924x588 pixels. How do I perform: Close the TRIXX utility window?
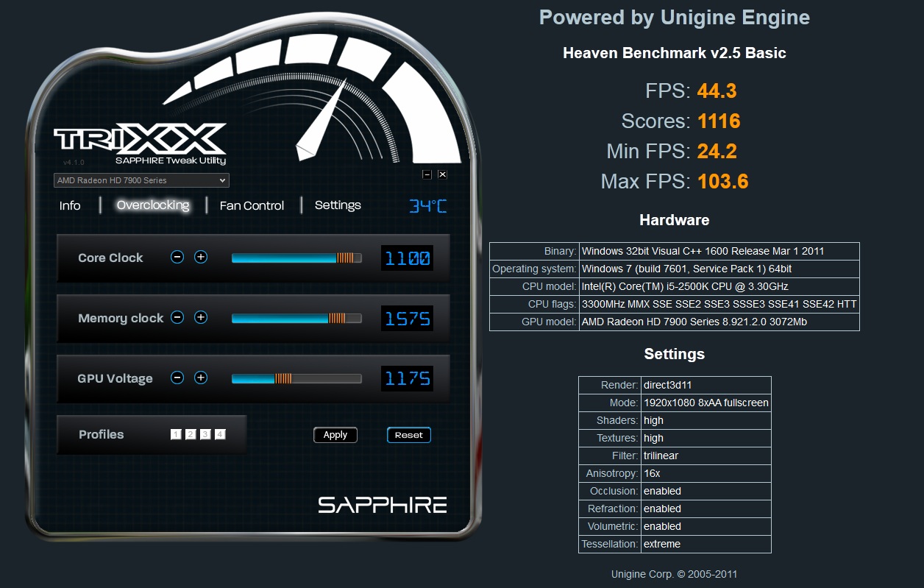click(x=442, y=174)
